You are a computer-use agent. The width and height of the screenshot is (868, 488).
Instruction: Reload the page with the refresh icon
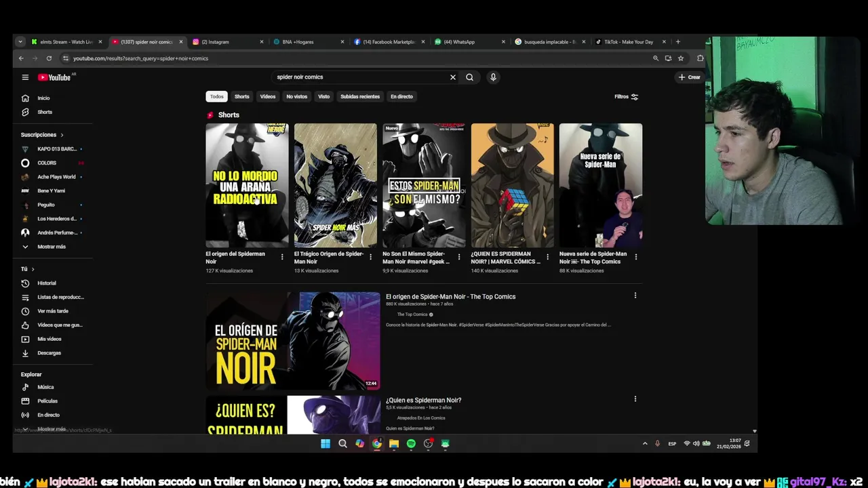click(49, 58)
